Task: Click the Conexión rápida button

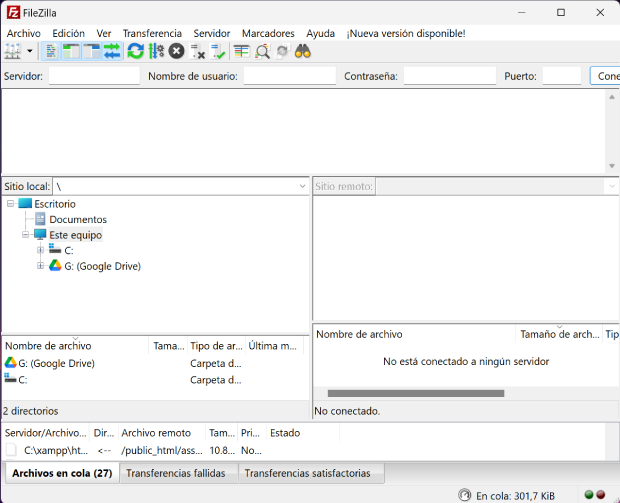Action: point(605,76)
